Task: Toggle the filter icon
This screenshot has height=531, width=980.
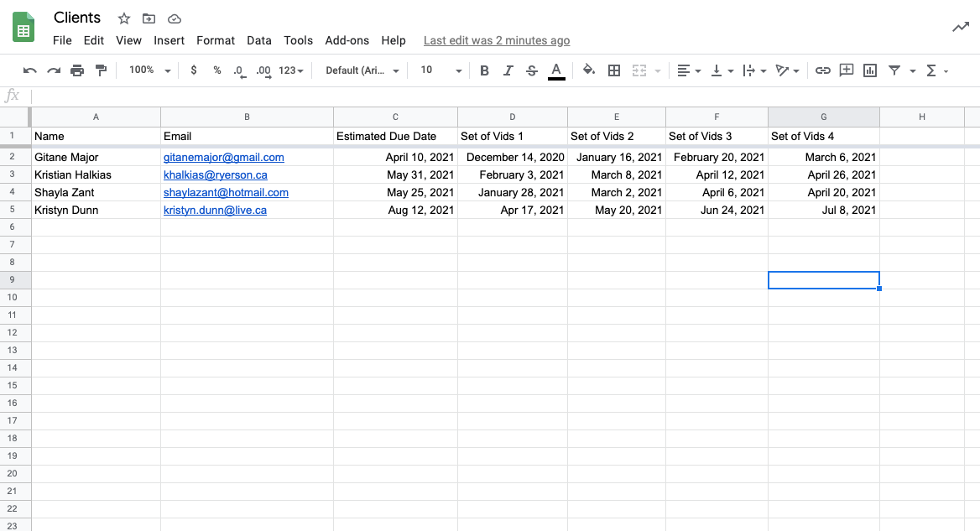Action: 894,70
